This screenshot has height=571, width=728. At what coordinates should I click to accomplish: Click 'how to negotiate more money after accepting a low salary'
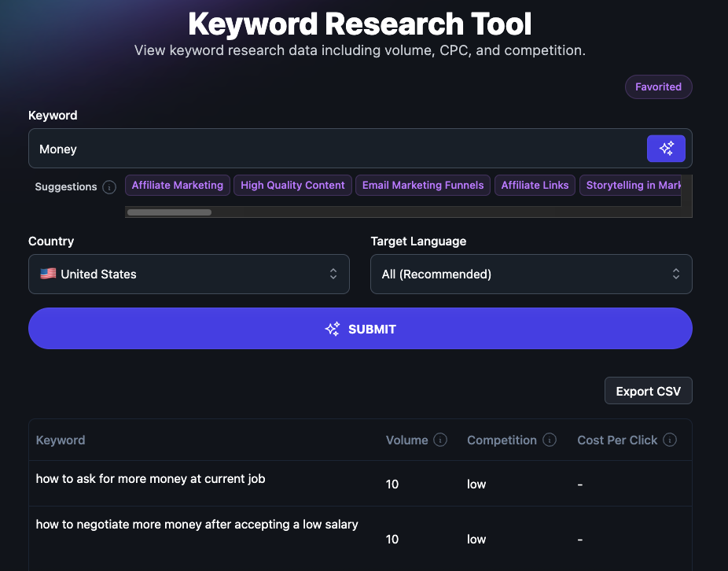[197, 525]
